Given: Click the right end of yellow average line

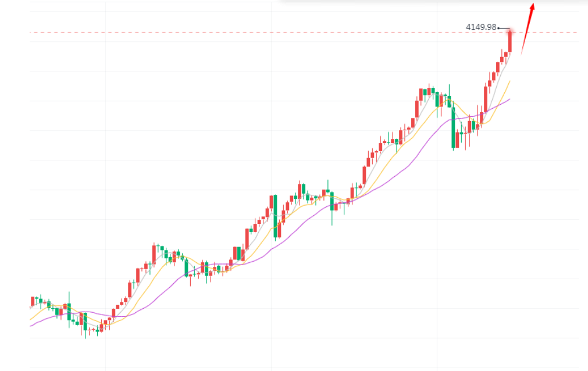Looking at the screenshot, I should tap(509, 81).
